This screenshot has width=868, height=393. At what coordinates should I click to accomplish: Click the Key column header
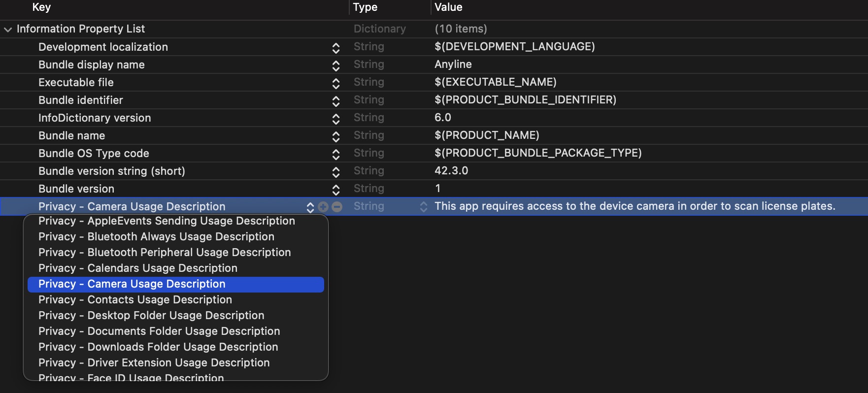point(41,7)
